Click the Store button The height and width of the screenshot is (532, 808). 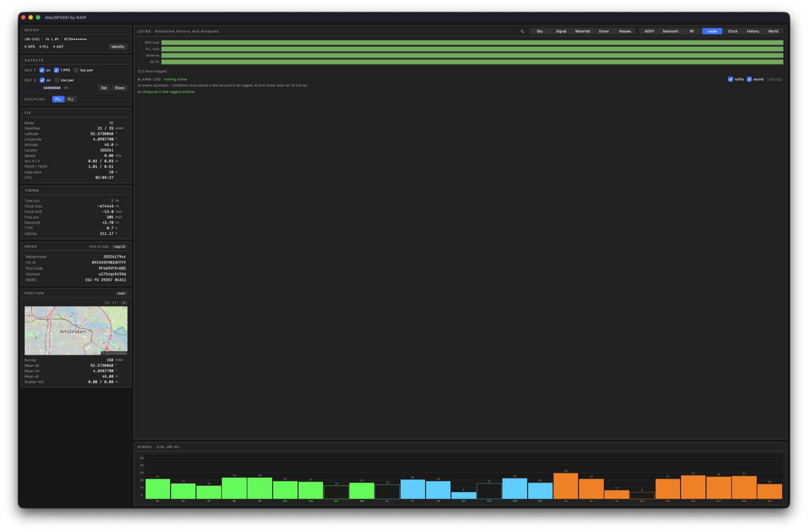120,88
